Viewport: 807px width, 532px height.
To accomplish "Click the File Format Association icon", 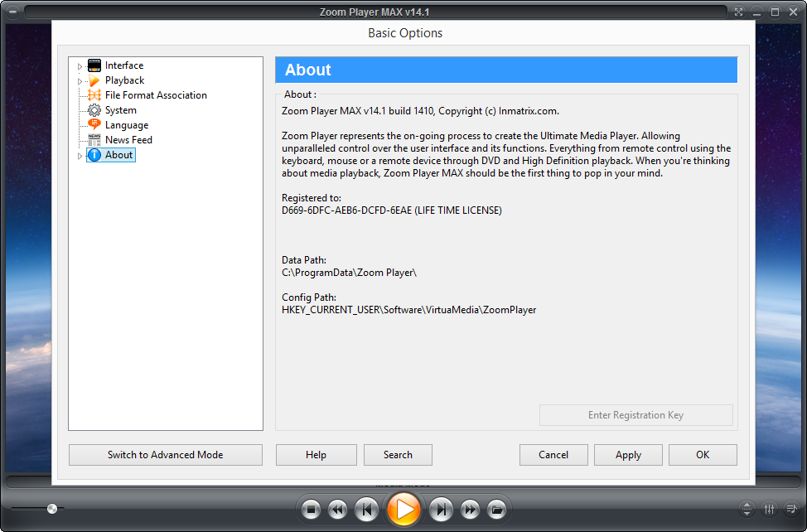I will (94, 95).
